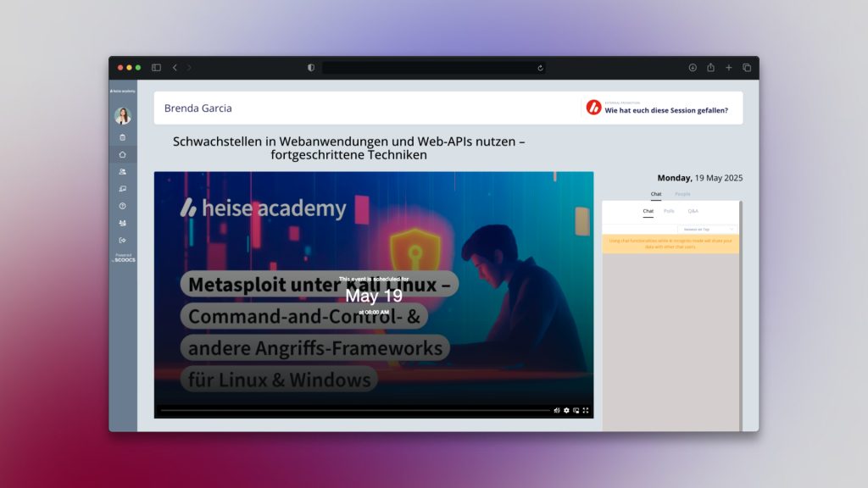Image resolution: width=868 pixels, height=488 pixels.
Task: Open the chat sort order dropdown
Action: 708,229
